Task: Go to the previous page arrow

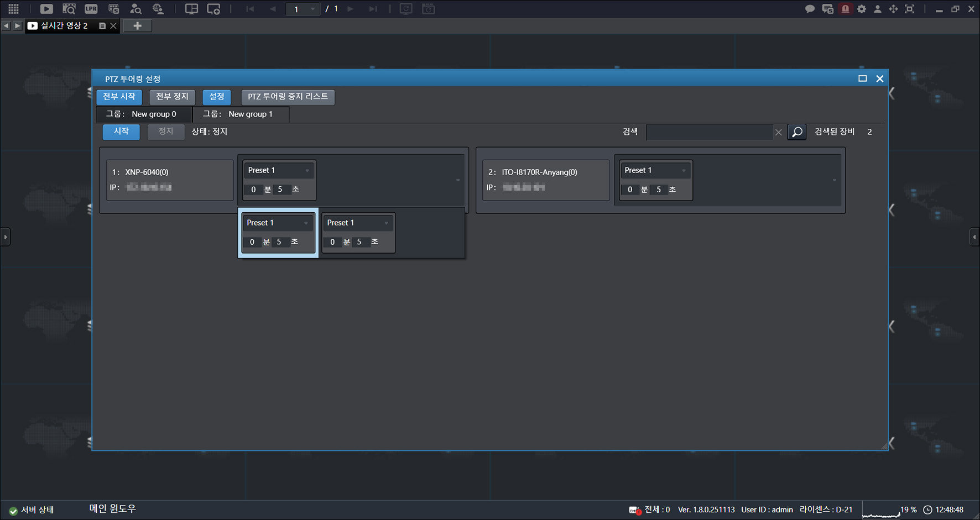Action: (x=273, y=9)
